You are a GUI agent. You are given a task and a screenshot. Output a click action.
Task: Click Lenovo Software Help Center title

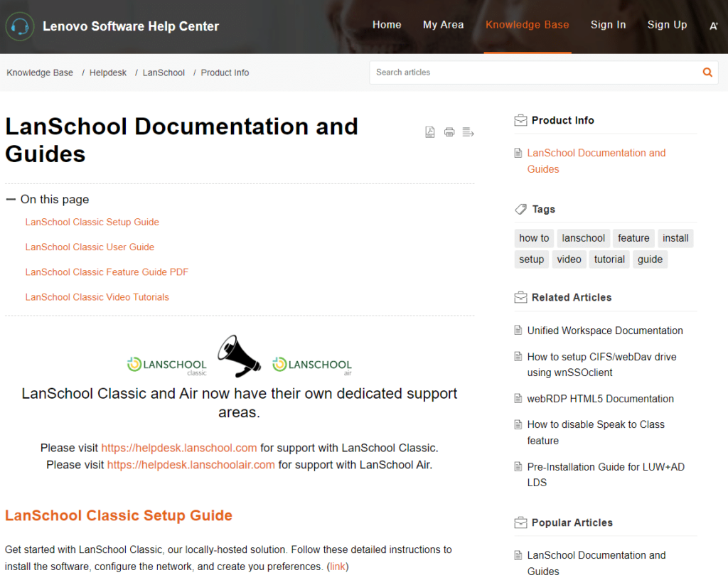pyautogui.click(x=131, y=26)
